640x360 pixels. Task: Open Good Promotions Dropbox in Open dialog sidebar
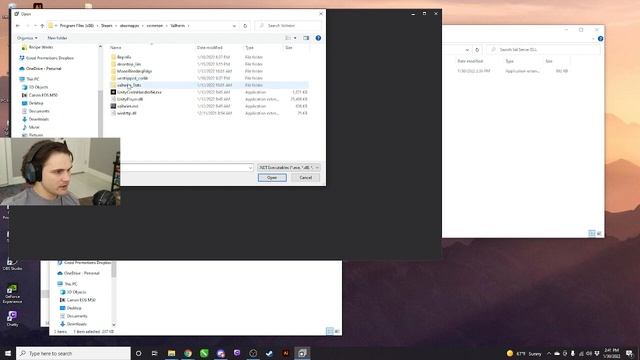coord(50,58)
